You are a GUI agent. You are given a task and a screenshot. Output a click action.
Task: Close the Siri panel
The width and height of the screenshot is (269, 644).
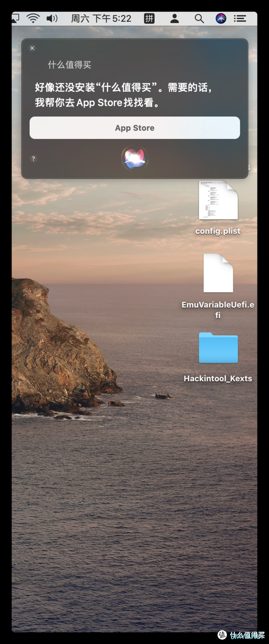(32, 48)
